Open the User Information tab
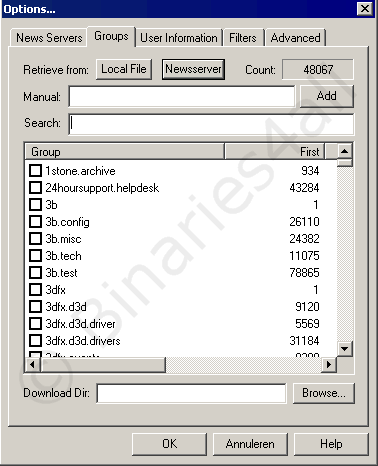 tap(179, 38)
